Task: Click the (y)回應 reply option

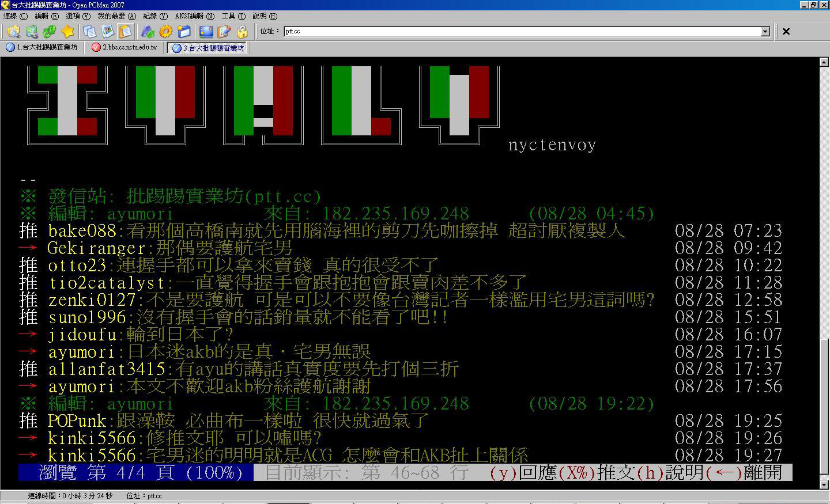Action: pos(524,473)
